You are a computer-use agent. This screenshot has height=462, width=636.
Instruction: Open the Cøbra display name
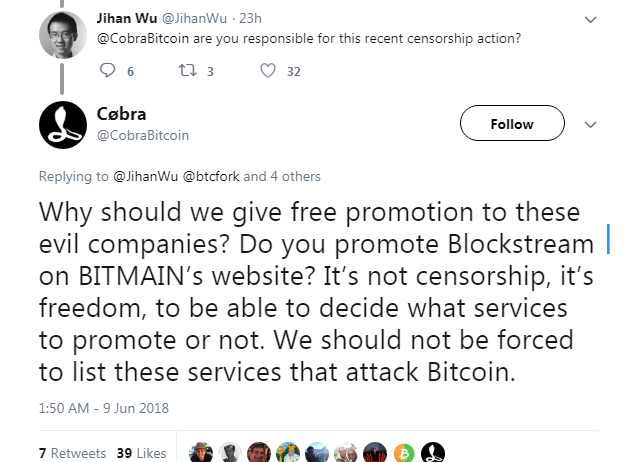pyautogui.click(x=121, y=115)
